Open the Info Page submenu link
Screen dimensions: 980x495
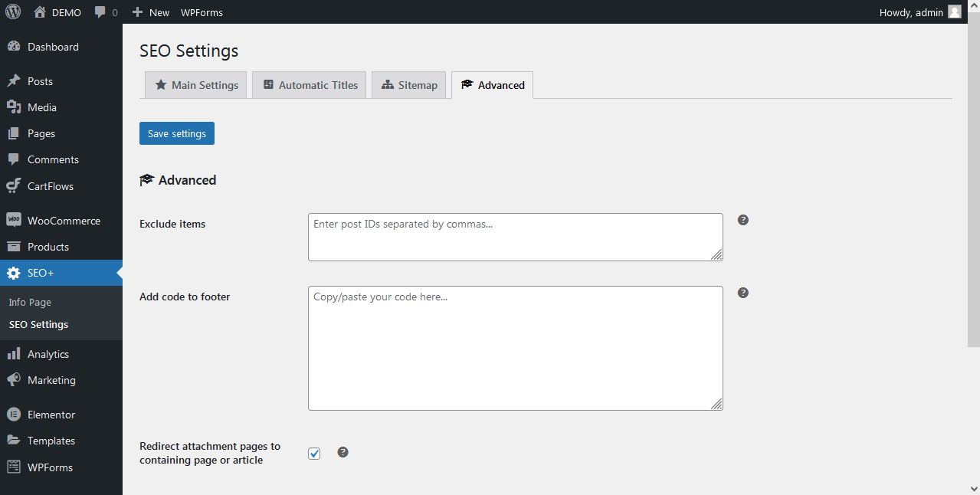coord(30,302)
